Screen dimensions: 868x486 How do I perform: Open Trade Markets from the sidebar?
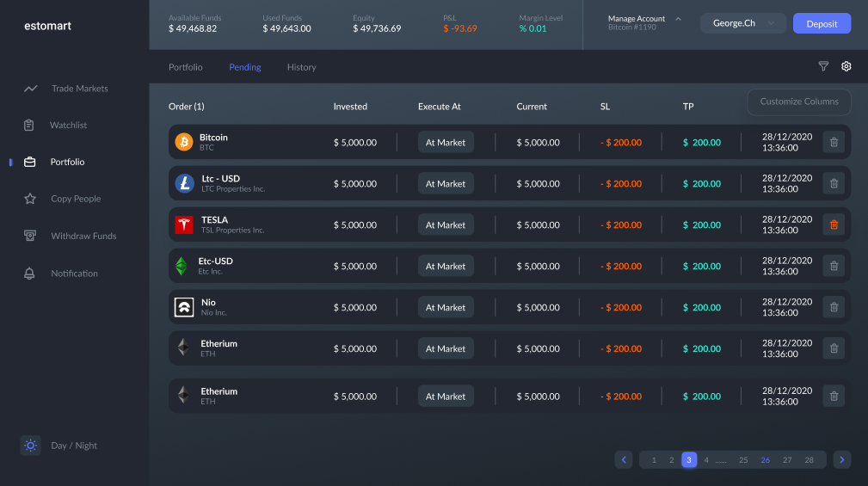(x=79, y=89)
